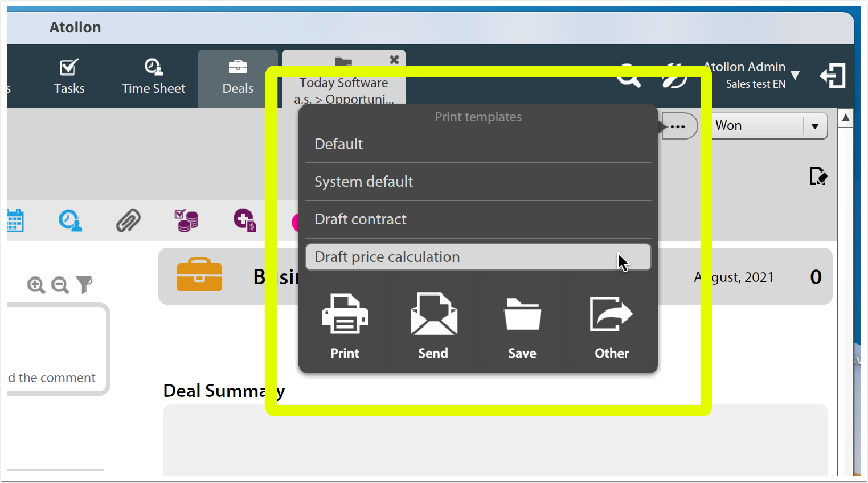Zoom out with the magnifier minus icon
Image resolution: width=868 pixels, height=483 pixels.
point(60,285)
